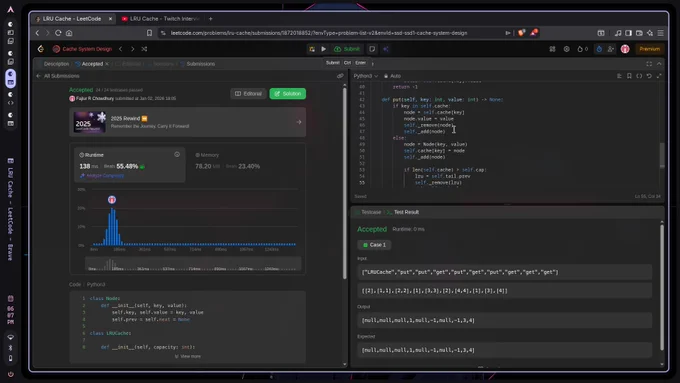Close the Accepted tab
680x383 pixels.
tap(107, 64)
